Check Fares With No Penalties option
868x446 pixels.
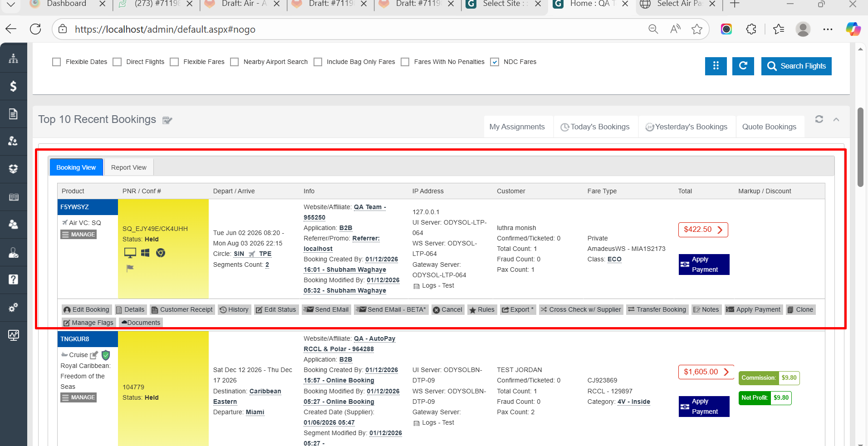tap(405, 62)
